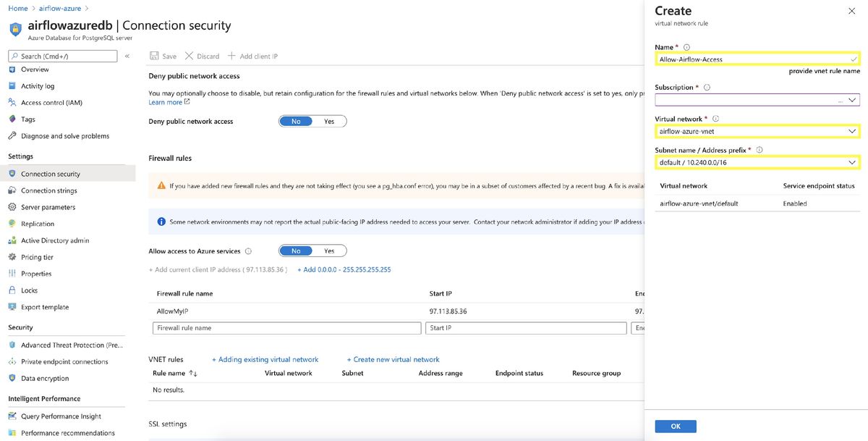The width and height of the screenshot is (868, 441).
Task: Click the Activity log icon
Action: tap(12, 86)
